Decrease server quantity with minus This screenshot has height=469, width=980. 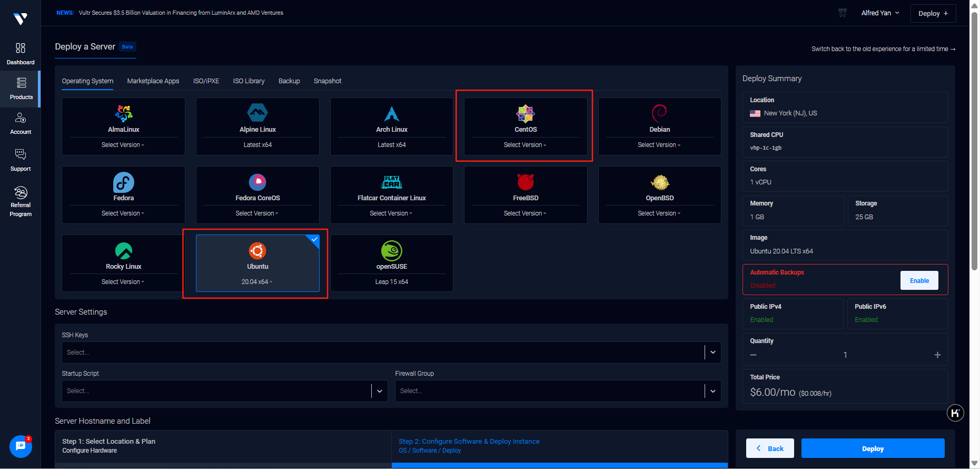754,355
